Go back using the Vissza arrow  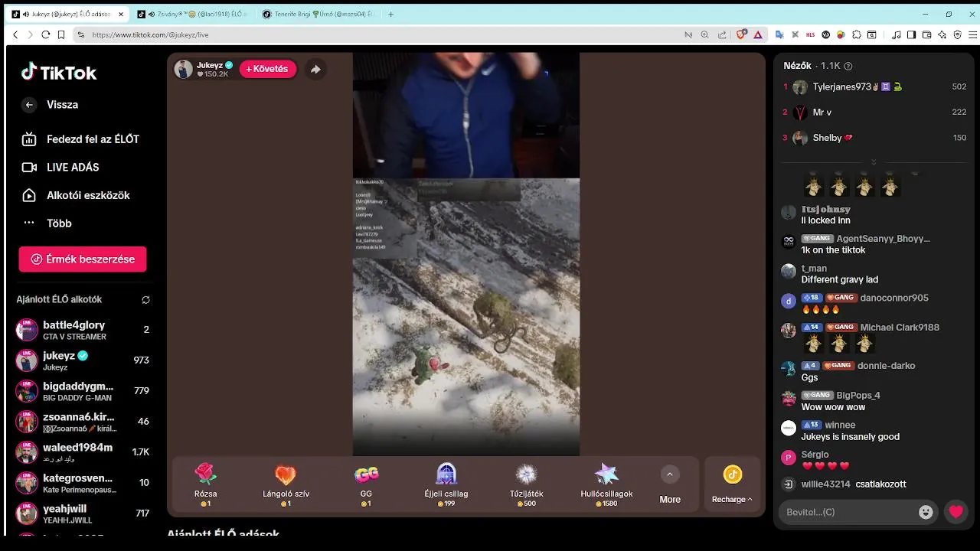[29, 105]
